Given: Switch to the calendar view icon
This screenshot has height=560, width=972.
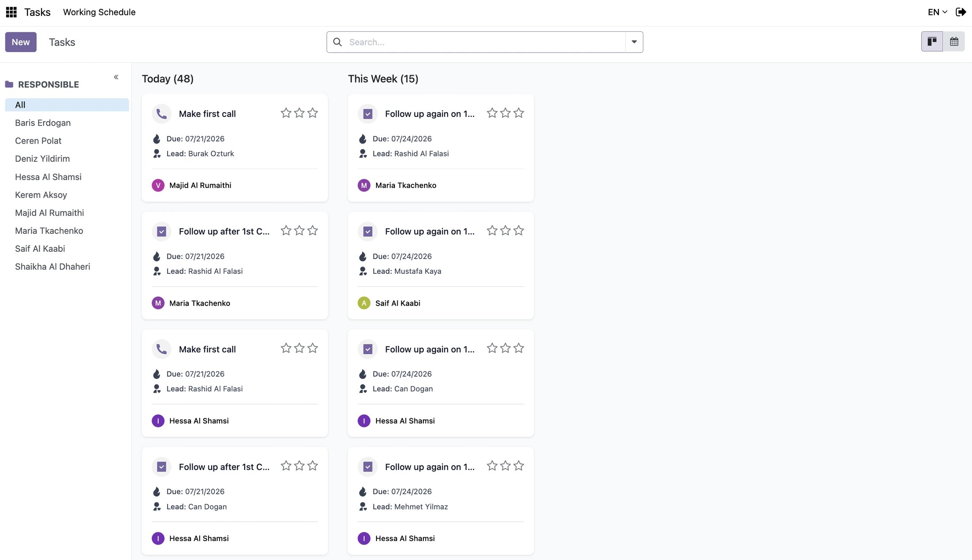Looking at the screenshot, I should (954, 42).
